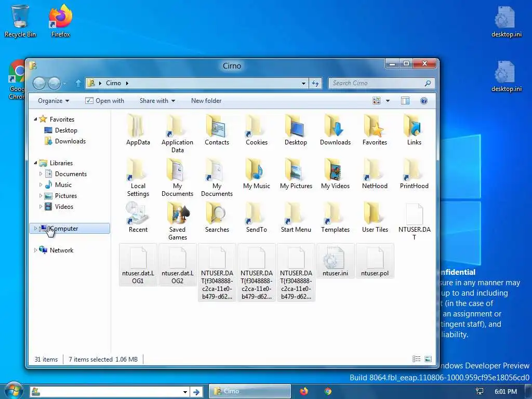Select the ntuser.dat.LOG2 file
532x399 pixels.
[x=178, y=264]
